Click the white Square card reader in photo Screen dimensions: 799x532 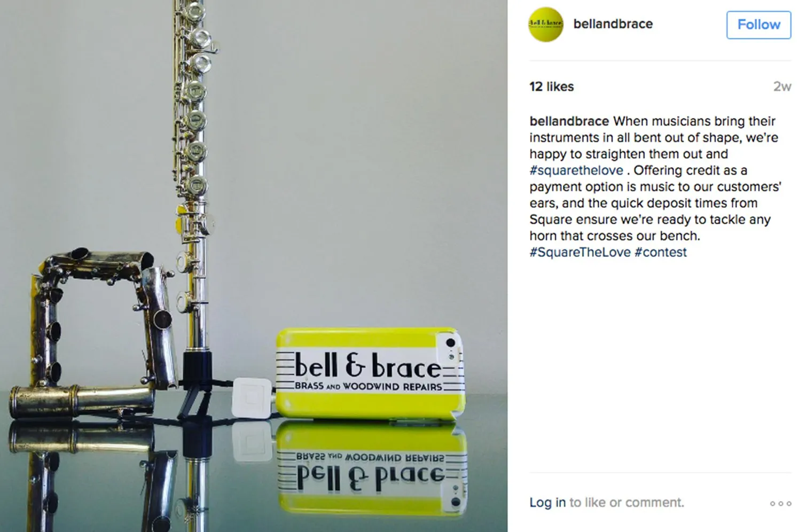[x=252, y=397]
